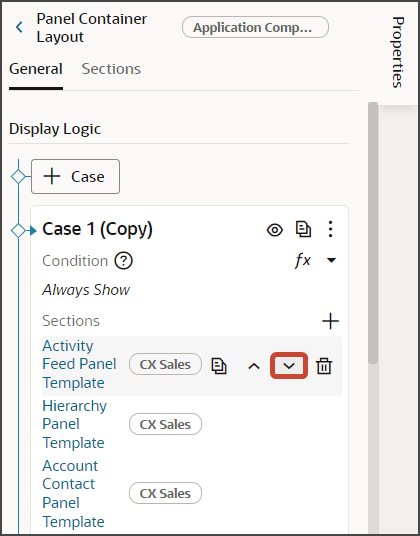420x536 pixels.
Task: Delete the Activity Feed Panel Template section
Action: point(324,366)
